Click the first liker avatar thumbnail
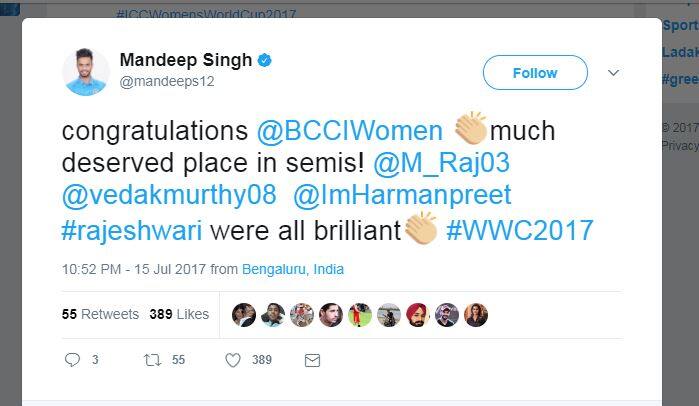The image size is (699, 406). [244, 315]
